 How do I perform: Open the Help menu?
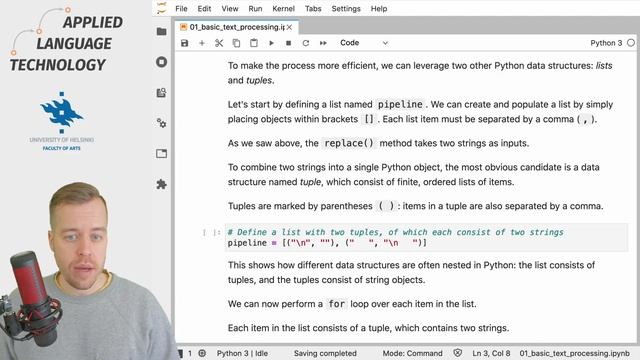pos(379,9)
